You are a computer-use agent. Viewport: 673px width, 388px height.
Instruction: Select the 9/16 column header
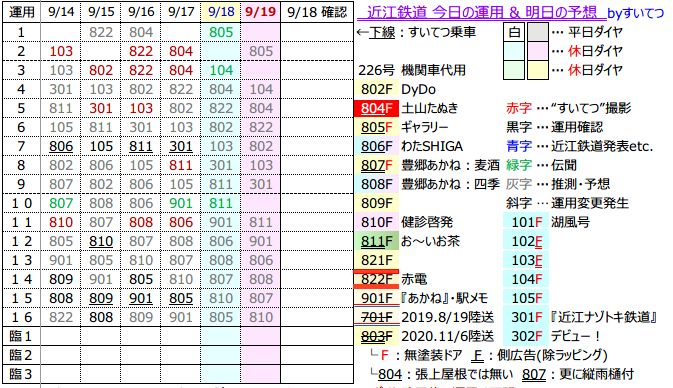[x=141, y=12]
